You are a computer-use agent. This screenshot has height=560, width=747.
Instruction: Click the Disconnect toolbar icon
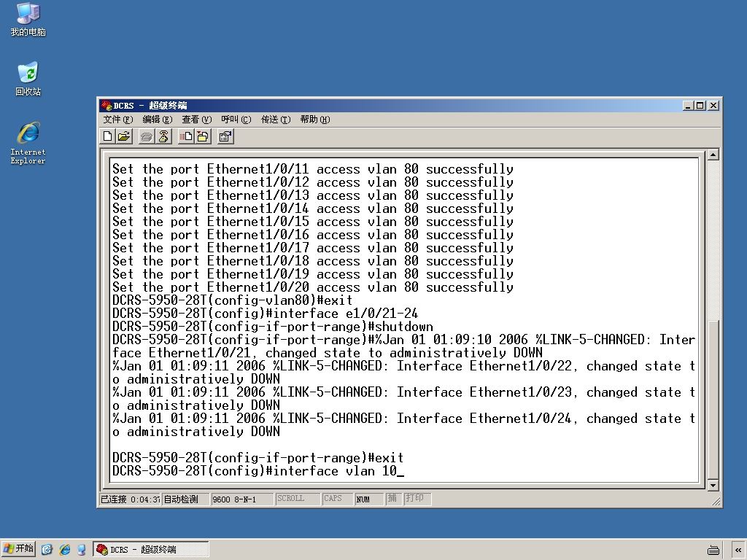pos(163,136)
